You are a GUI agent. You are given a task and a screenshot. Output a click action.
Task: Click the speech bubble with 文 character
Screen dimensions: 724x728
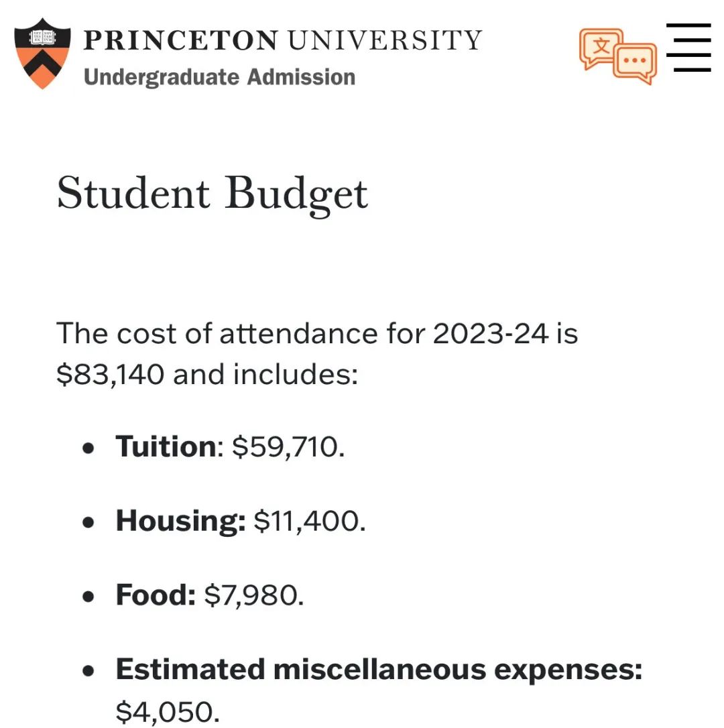click(x=601, y=47)
